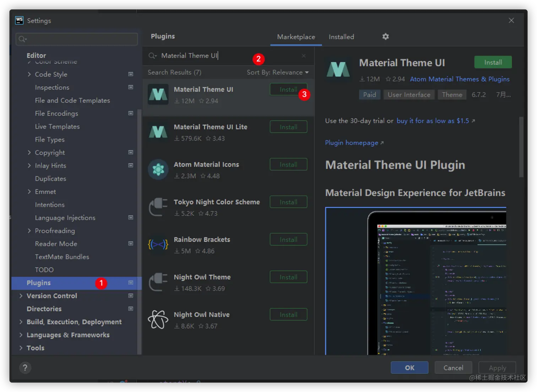Expand the Code Style node

point(29,74)
